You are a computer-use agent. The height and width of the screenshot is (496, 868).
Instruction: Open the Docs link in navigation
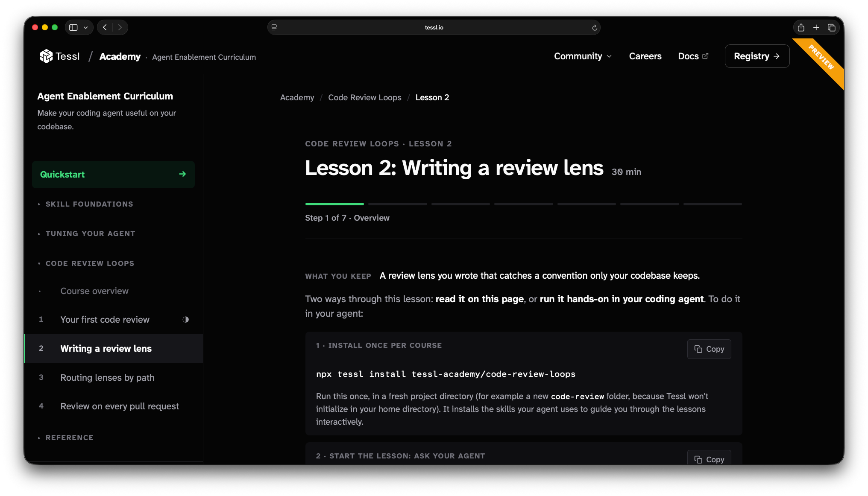click(x=693, y=56)
